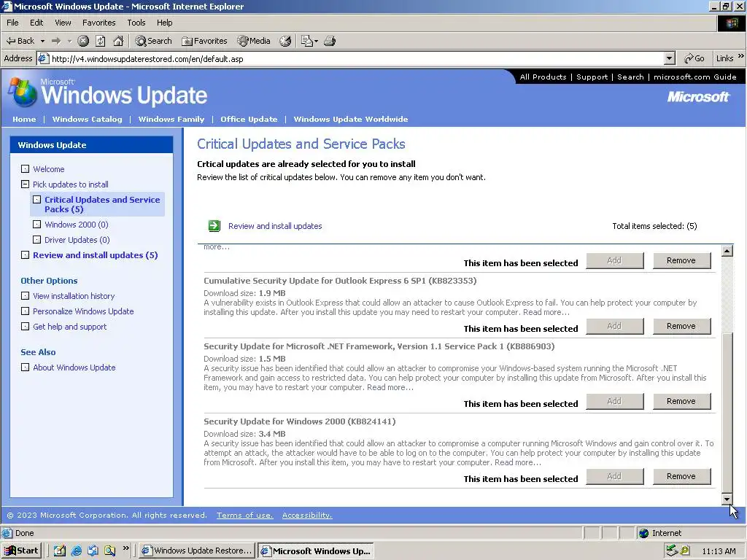Remove the Outlook Express KB823353 update
This screenshot has height=560, width=747.
coord(681,326)
